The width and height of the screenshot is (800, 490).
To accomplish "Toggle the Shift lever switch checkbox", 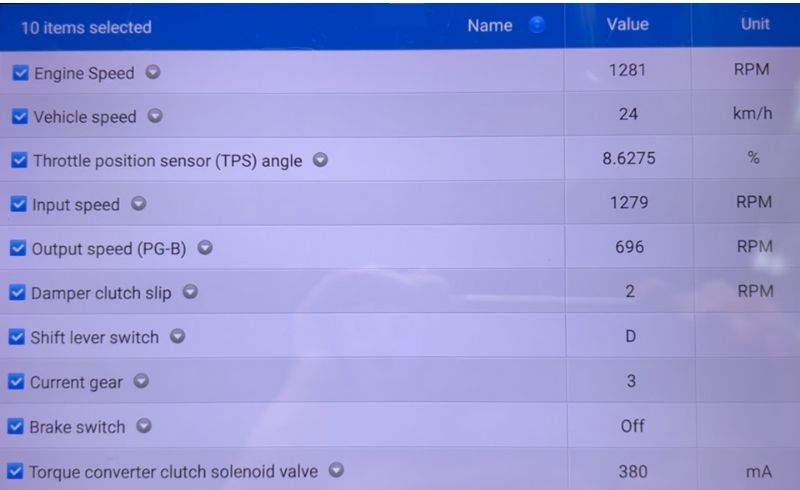I will click(x=17, y=338).
